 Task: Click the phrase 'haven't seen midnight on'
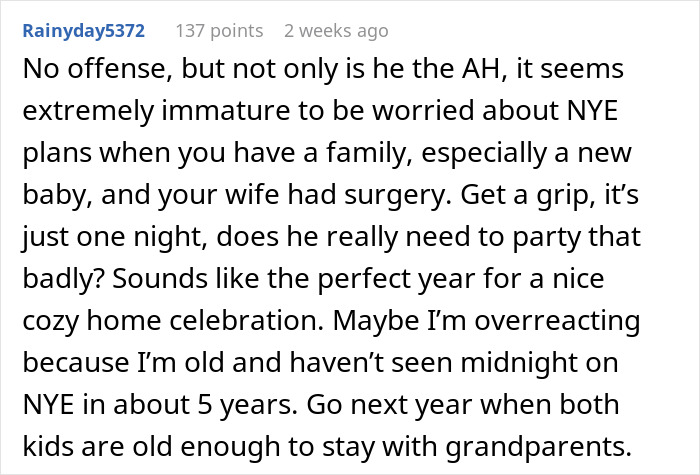tap(454, 362)
